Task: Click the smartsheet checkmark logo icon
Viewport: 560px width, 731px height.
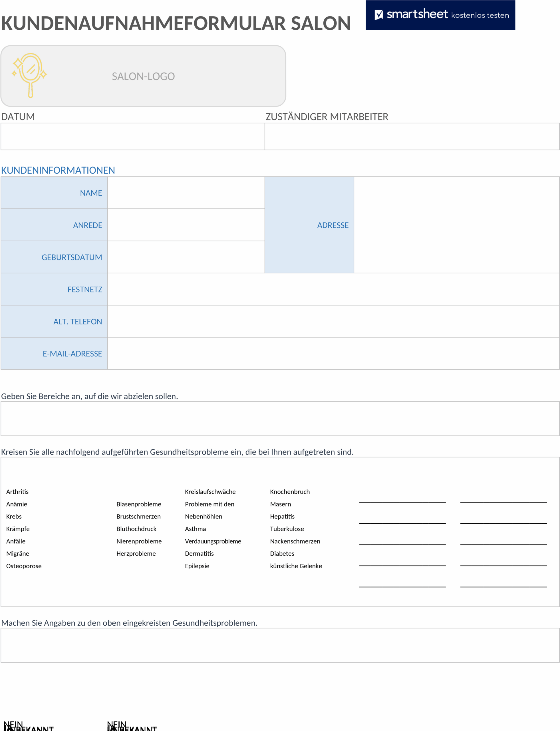Action: (x=379, y=15)
